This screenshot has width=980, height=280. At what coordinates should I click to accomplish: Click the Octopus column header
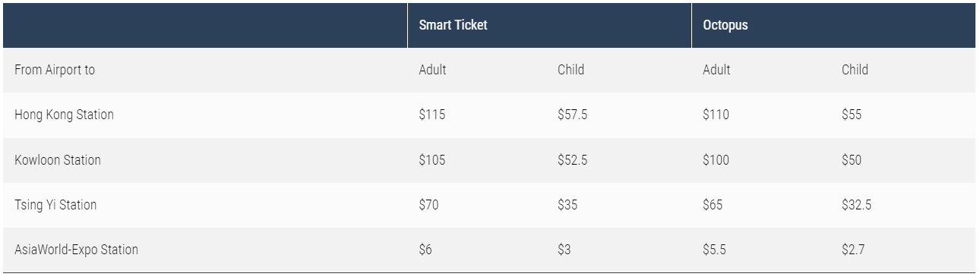pyautogui.click(x=726, y=25)
